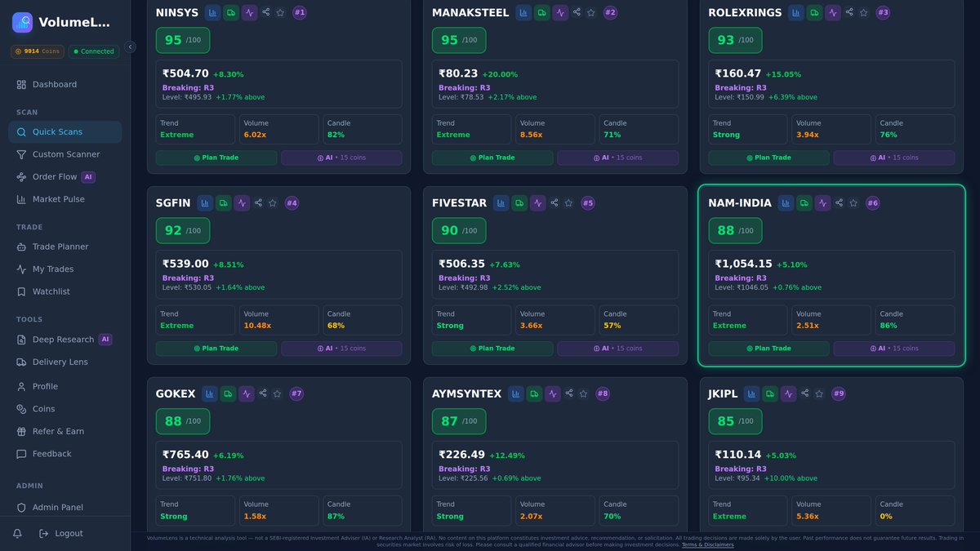Click AI 15 coins on NINSYS card

pyautogui.click(x=341, y=158)
